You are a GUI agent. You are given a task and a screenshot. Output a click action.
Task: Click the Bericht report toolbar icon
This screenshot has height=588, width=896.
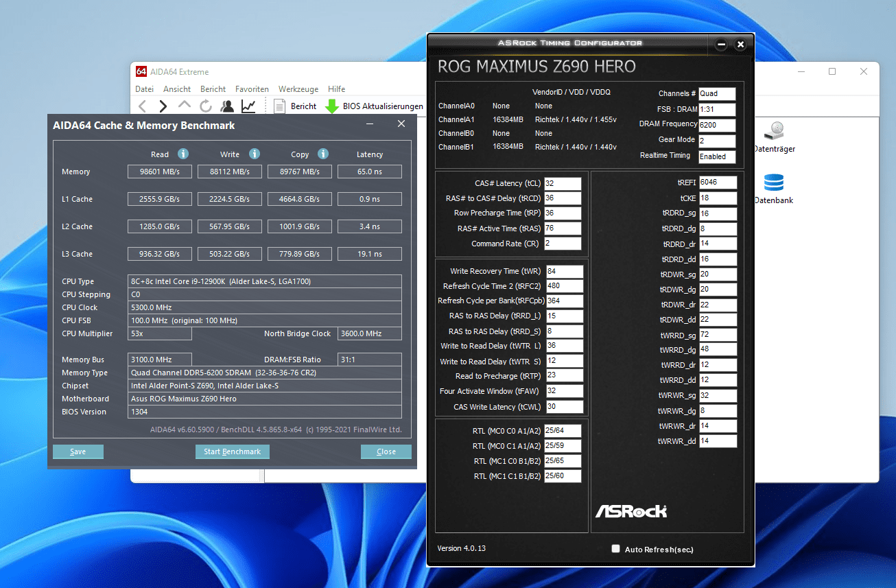279,106
